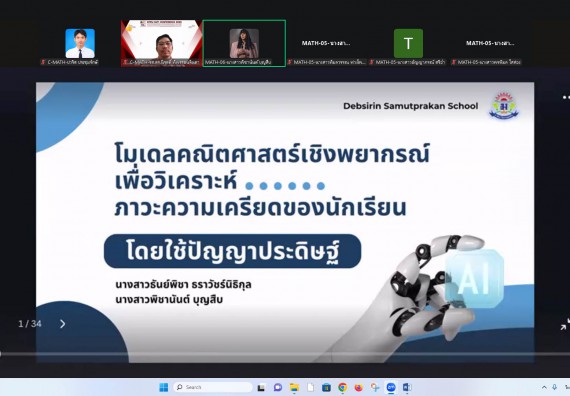Viewport: 570px width, 396px height.
Task: Open Task View from the taskbar
Action: pos(261,388)
